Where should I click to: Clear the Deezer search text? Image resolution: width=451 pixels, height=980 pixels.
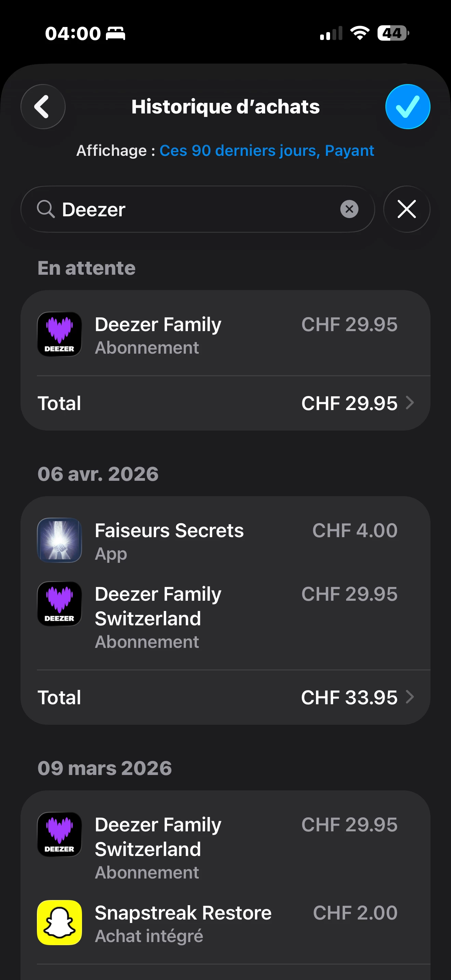pyautogui.click(x=349, y=209)
